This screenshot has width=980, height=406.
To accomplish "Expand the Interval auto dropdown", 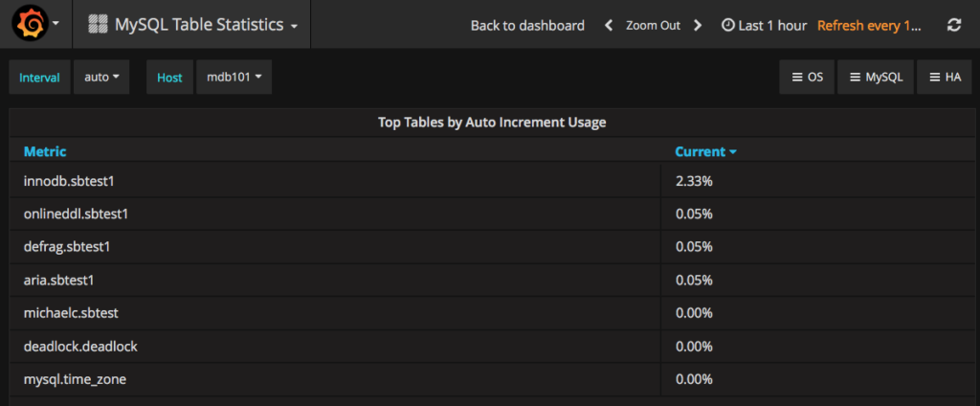I will (101, 78).
